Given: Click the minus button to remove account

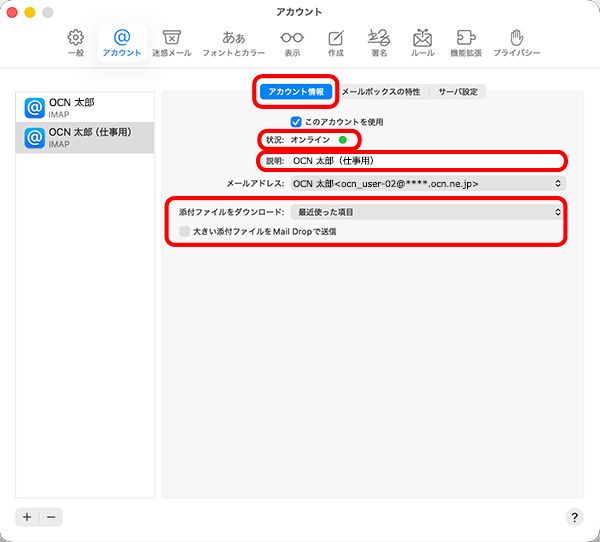Looking at the screenshot, I should click(51, 517).
